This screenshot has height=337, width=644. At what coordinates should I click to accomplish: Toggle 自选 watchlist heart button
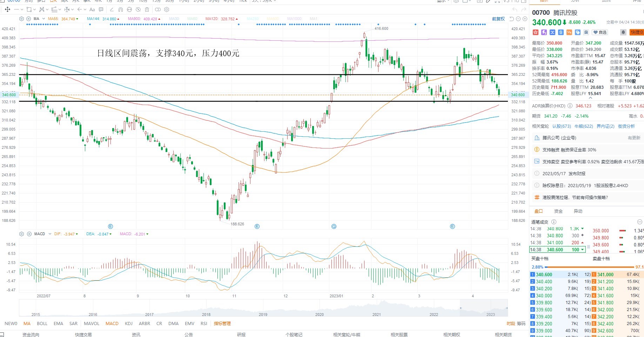[x=600, y=32]
